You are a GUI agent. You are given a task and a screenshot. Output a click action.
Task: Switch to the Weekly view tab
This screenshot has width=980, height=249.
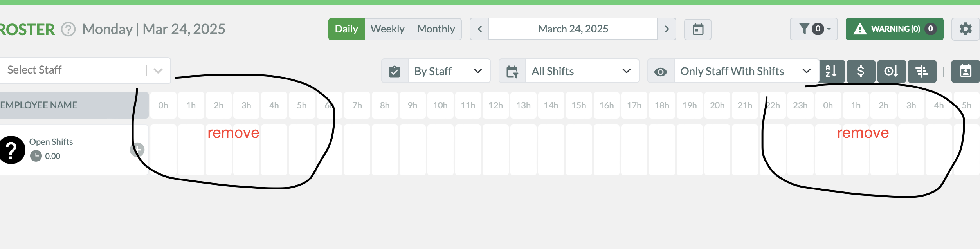coord(388,29)
